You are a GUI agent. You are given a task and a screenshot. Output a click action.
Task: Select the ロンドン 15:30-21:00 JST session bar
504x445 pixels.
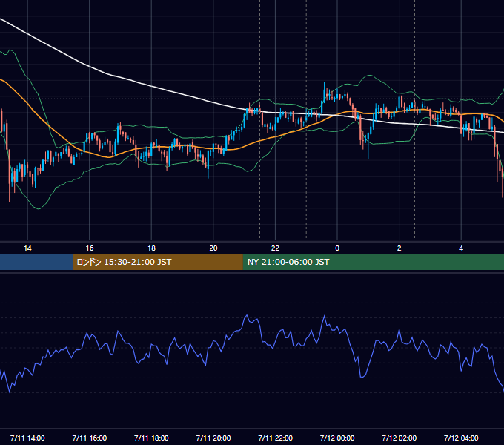click(x=157, y=262)
